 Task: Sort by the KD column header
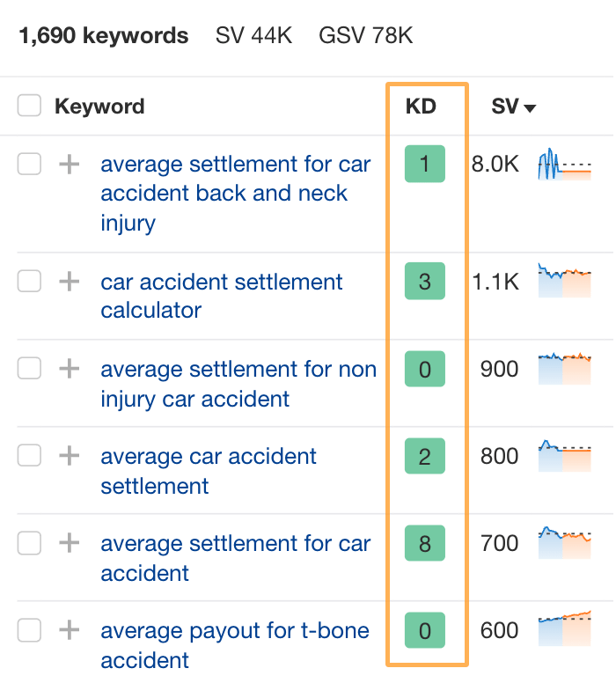pyautogui.click(x=421, y=107)
